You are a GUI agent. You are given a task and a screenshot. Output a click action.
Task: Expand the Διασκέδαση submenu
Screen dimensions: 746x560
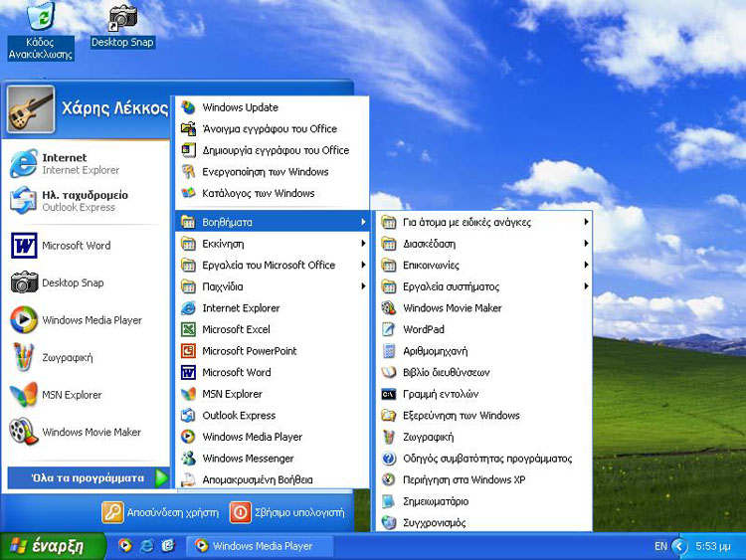click(484, 244)
